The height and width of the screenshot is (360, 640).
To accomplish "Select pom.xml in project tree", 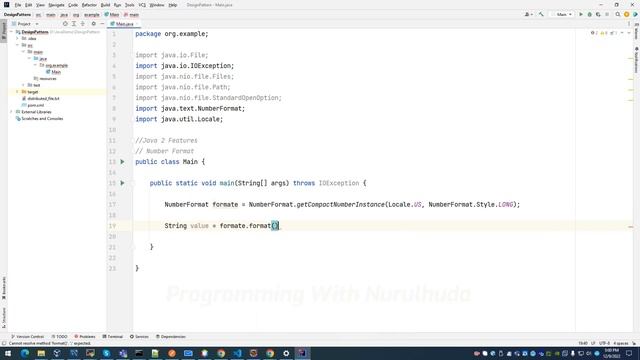I will click(33, 105).
